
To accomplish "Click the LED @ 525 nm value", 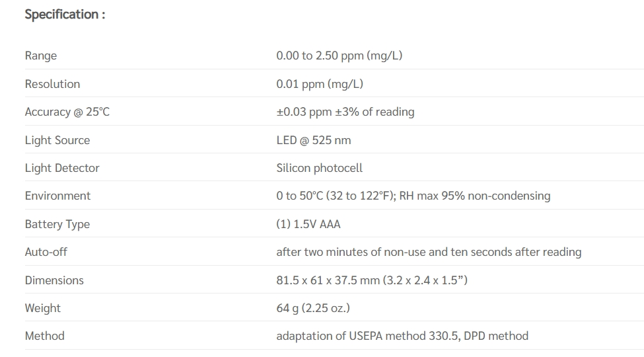I will point(313,140).
